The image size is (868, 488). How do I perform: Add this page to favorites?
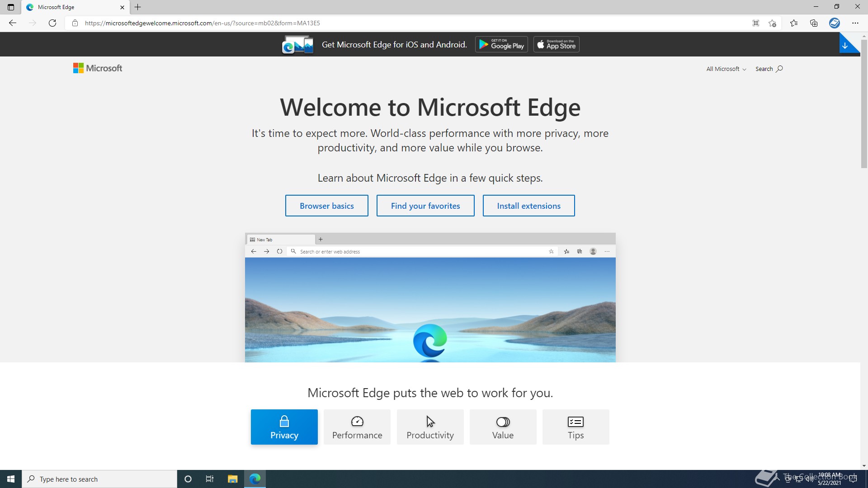click(x=772, y=23)
